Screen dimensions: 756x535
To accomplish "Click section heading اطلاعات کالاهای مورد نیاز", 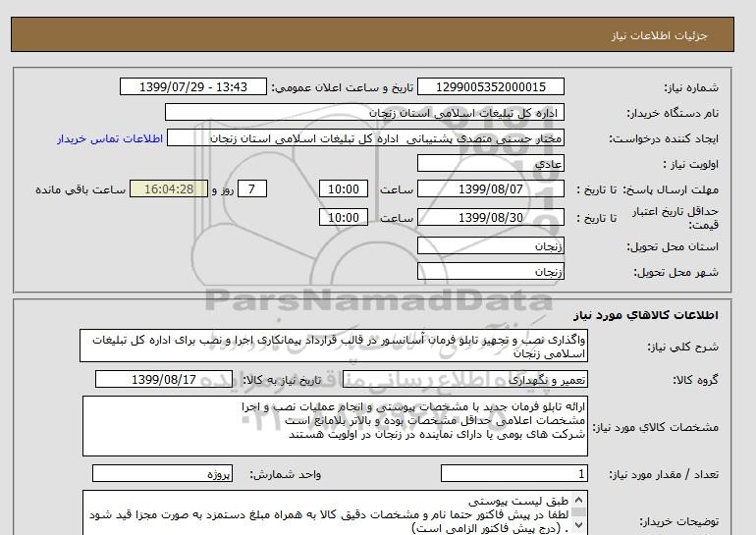I will click(x=646, y=315).
